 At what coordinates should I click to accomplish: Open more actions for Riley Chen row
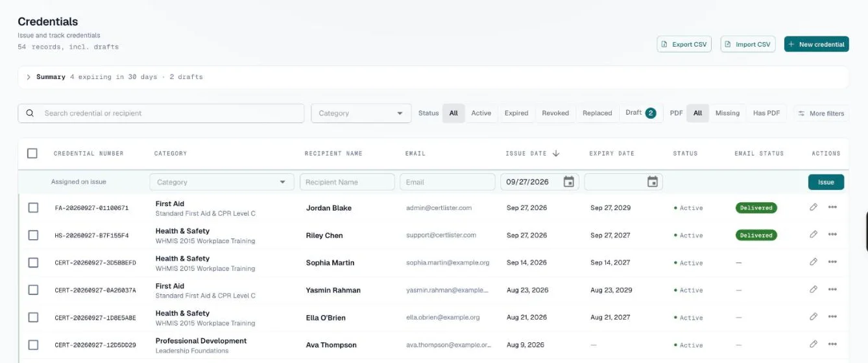pyautogui.click(x=832, y=235)
